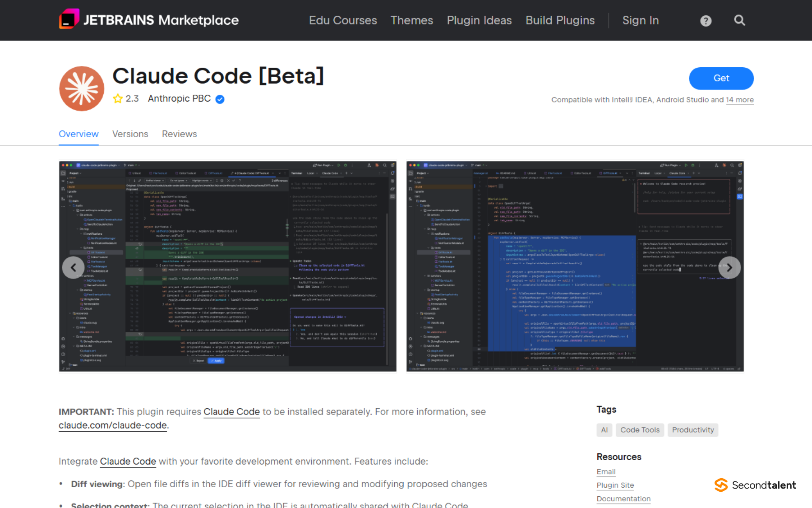Open the claude.com/claude-code link
Viewport: 812px width, 508px height.
pos(113,425)
